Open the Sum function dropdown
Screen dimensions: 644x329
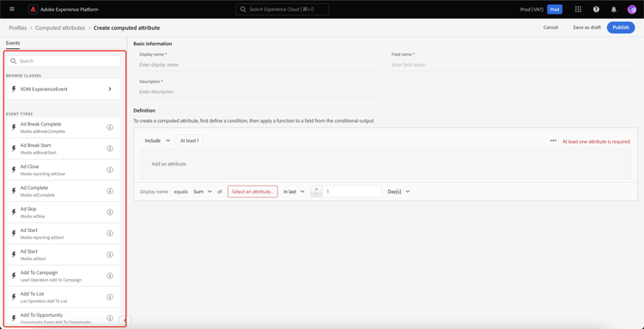pos(203,192)
